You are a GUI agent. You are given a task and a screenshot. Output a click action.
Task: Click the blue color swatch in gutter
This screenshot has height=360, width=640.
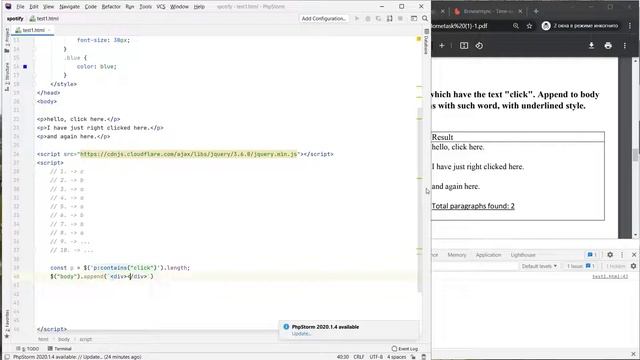(x=25, y=67)
